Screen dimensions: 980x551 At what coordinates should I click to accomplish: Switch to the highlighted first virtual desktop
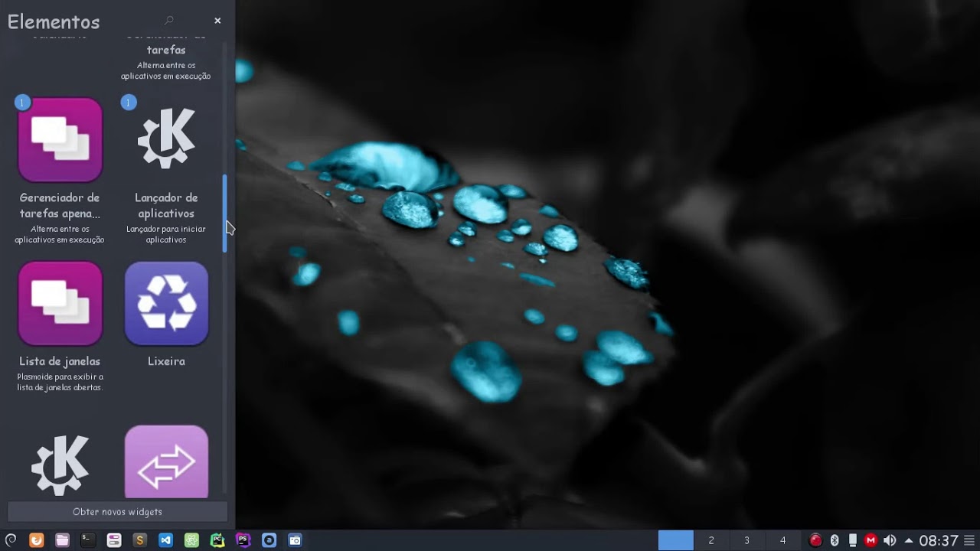tap(676, 540)
